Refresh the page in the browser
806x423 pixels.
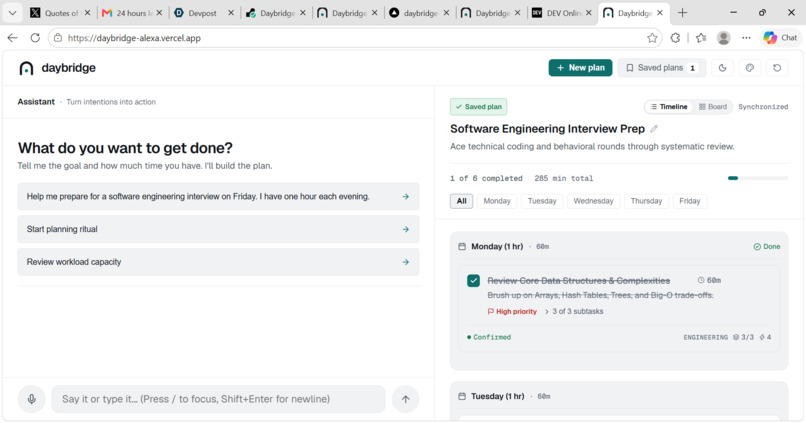[x=35, y=38]
